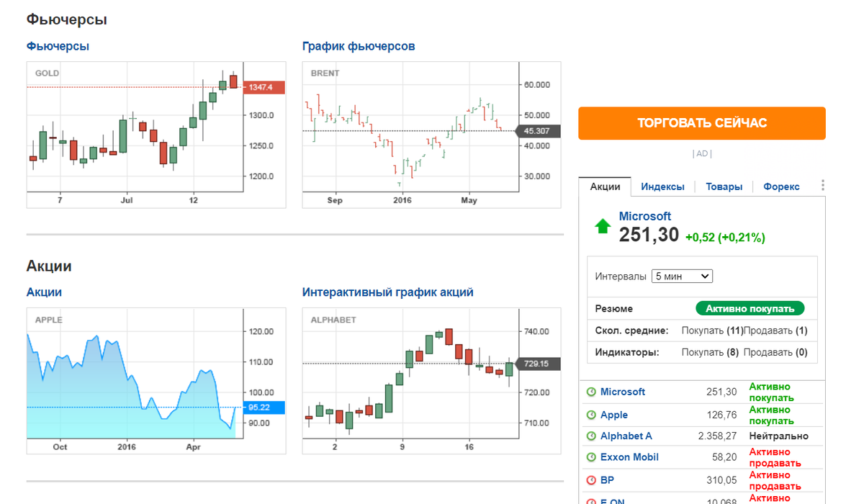864x504 pixels.
Task: Open the vertical three-dot overflow menu
Action: click(x=822, y=184)
